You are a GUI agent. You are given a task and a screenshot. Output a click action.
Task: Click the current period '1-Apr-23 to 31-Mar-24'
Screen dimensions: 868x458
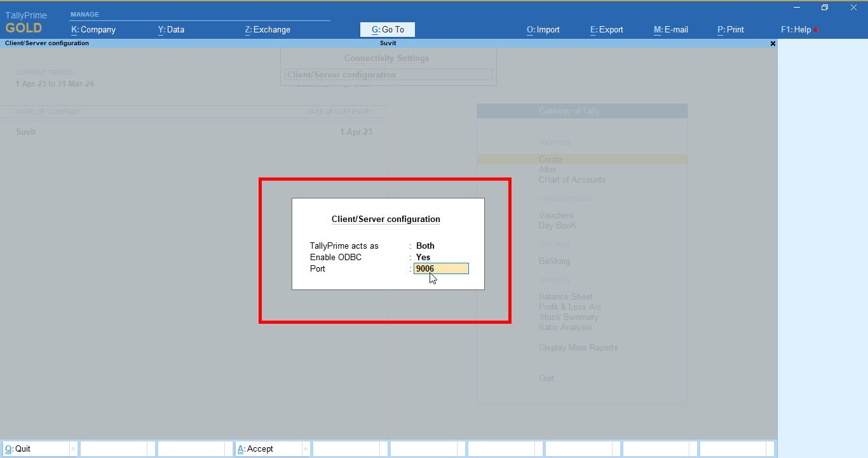point(55,83)
